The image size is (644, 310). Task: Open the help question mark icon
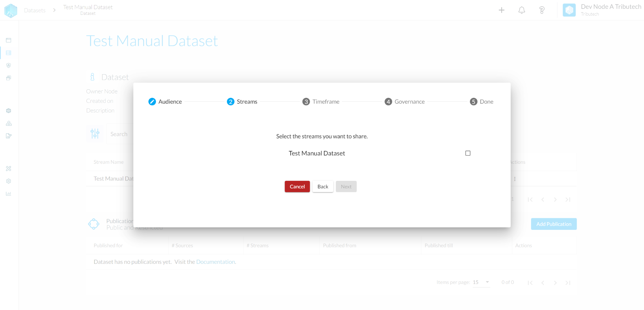pyautogui.click(x=542, y=10)
